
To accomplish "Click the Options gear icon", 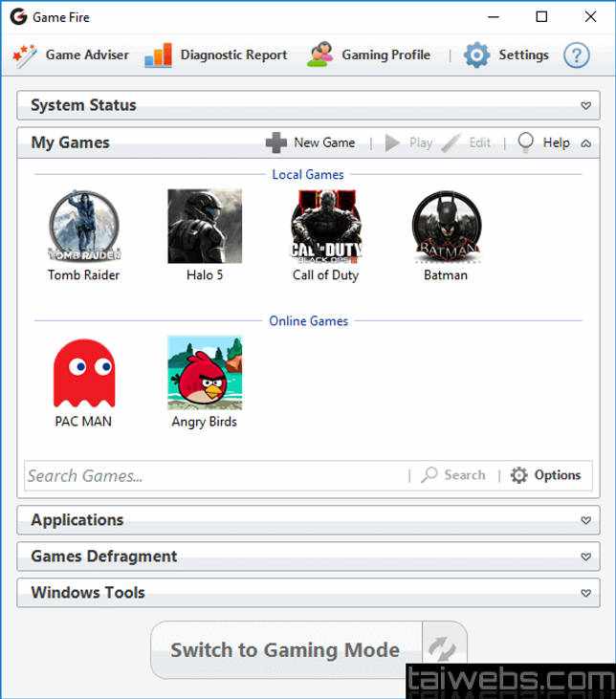I will (518, 475).
